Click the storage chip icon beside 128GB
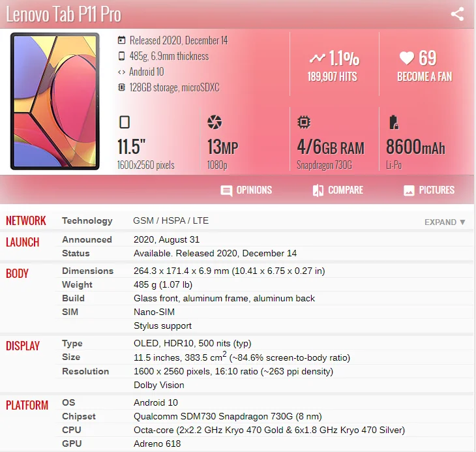 [x=121, y=87]
